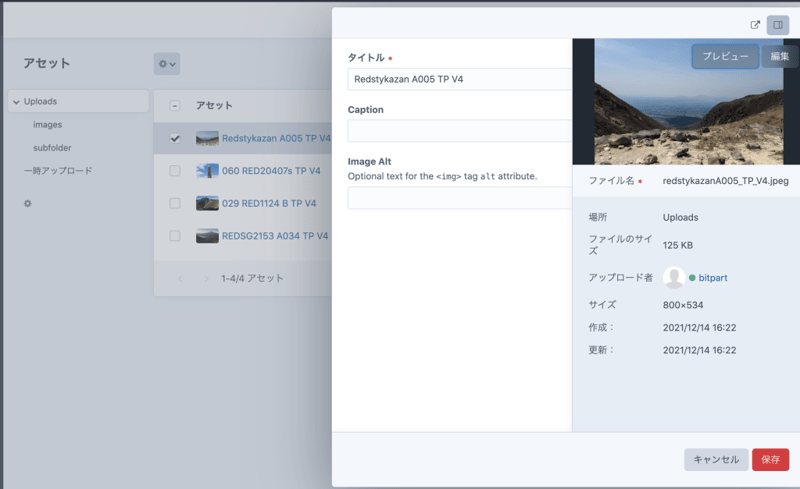Click the 編集 button on image
The height and width of the screenshot is (489, 800).
pyautogui.click(x=779, y=57)
